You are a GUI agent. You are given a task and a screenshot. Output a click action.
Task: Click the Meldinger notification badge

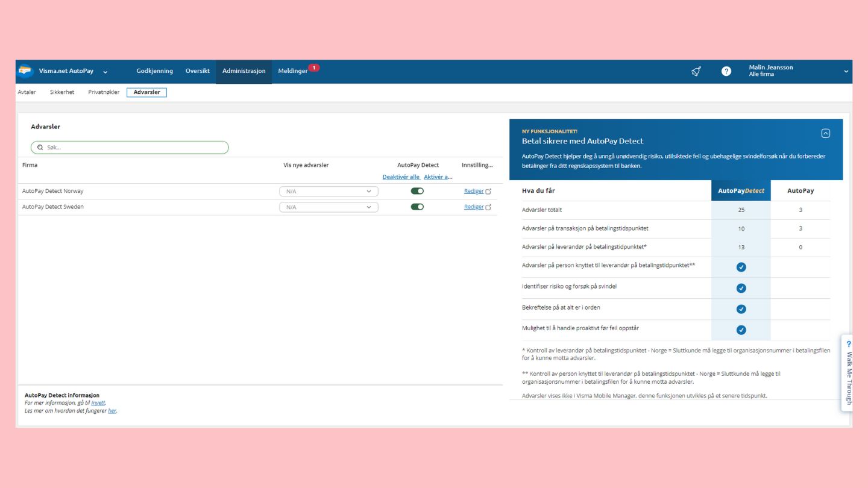[x=314, y=67]
